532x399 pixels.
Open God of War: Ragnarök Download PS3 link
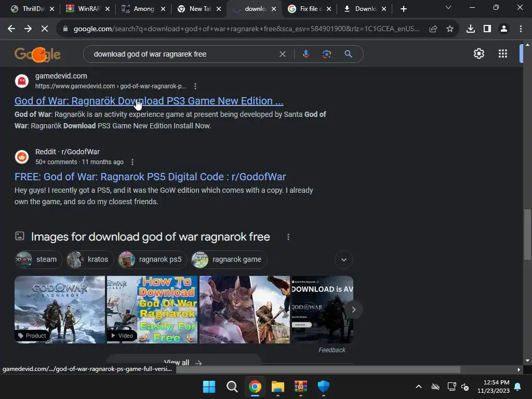(x=149, y=101)
